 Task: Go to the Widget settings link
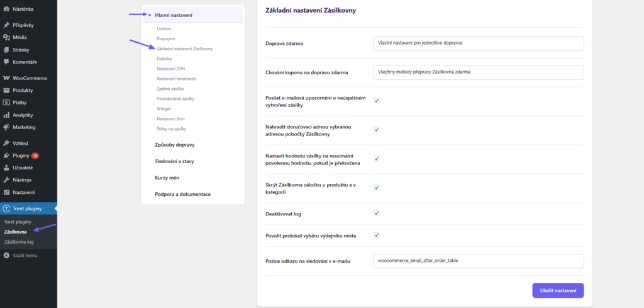[164, 108]
